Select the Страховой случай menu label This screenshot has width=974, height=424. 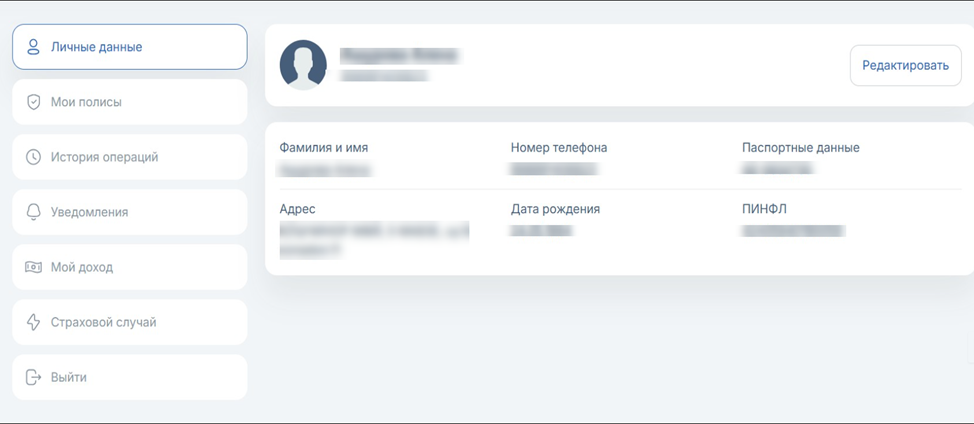103,322
